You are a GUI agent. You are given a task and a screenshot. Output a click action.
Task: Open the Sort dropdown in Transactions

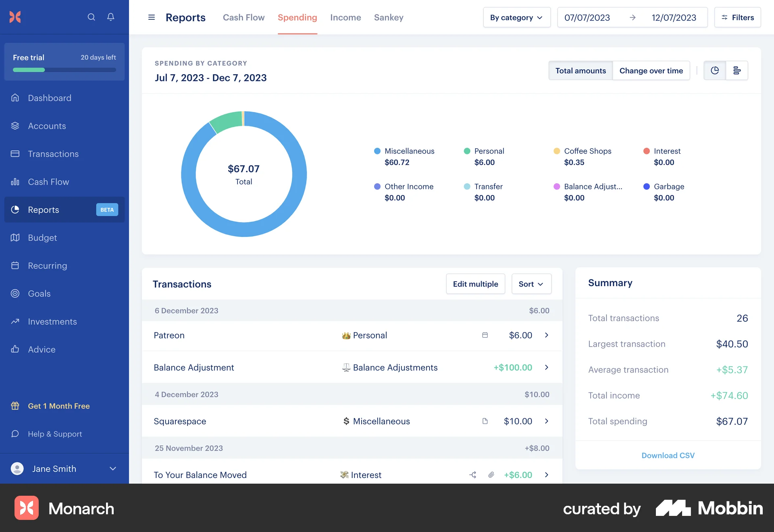click(x=531, y=284)
